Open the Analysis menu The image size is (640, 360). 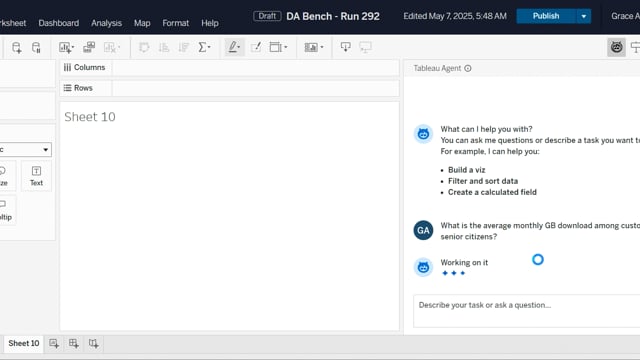107,23
